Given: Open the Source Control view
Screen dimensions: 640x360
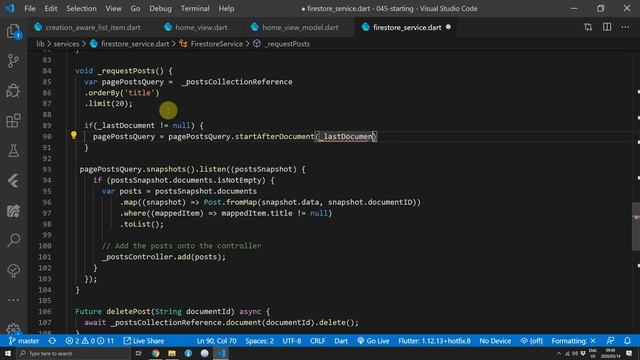Looking at the screenshot, I should point(13,61).
